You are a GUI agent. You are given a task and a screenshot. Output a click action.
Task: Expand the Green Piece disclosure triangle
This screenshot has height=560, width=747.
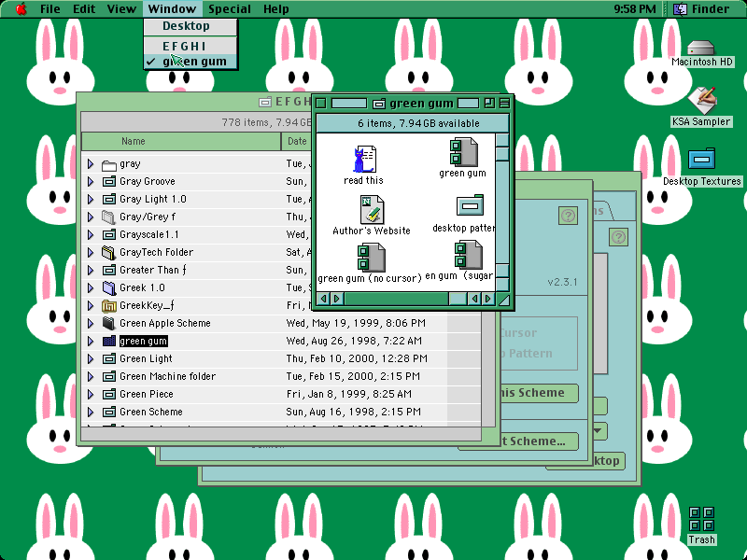pos(91,394)
